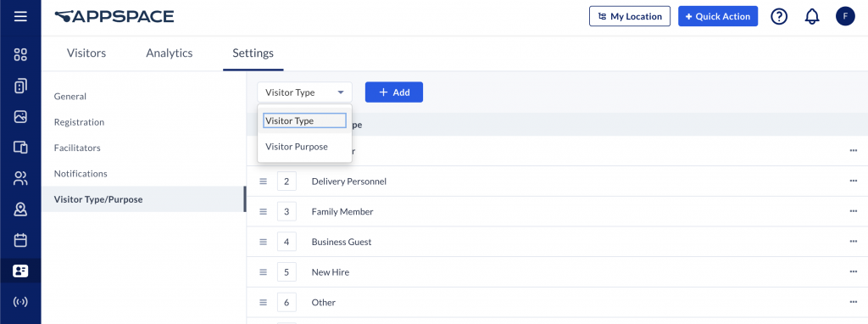Viewport: 868px width, 324px height.
Task: Open My Location selector
Action: pyautogui.click(x=630, y=17)
